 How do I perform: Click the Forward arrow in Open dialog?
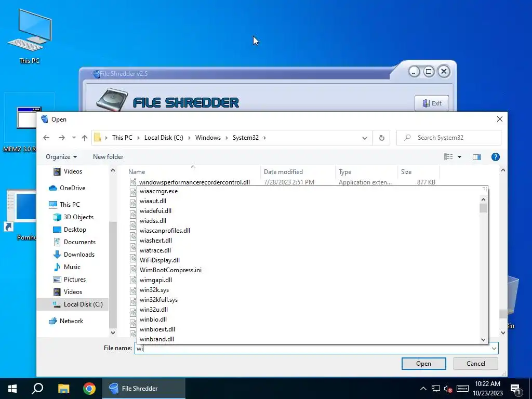[61, 138]
